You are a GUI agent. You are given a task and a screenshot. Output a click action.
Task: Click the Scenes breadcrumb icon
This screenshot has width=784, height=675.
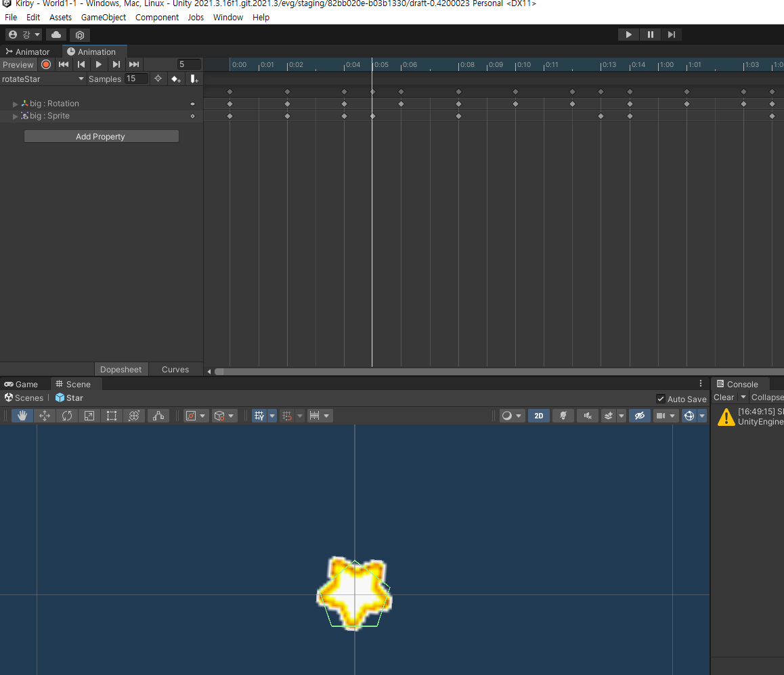tap(9, 397)
